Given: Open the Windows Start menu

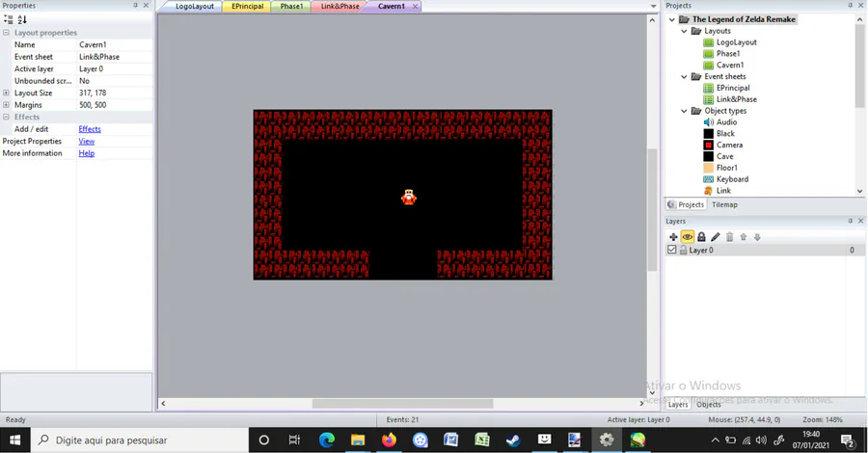Looking at the screenshot, I should click(x=14, y=440).
